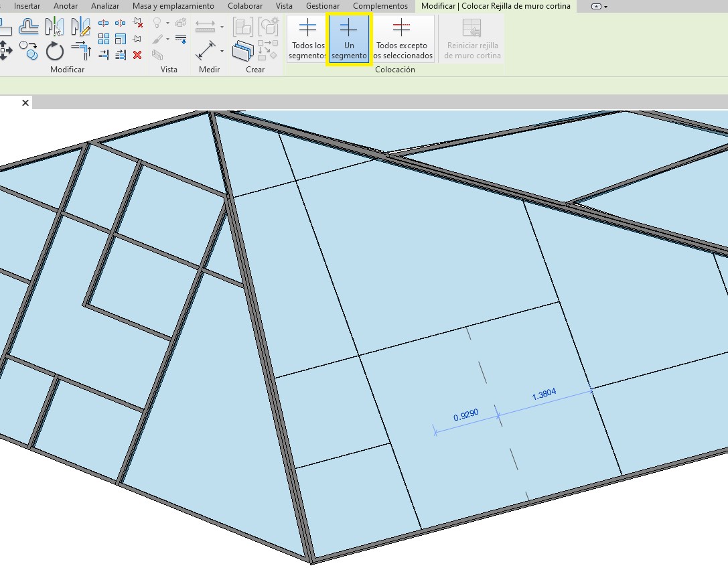
Task: Open the Masa y emplazamiento tab
Action: coord(173,6)
